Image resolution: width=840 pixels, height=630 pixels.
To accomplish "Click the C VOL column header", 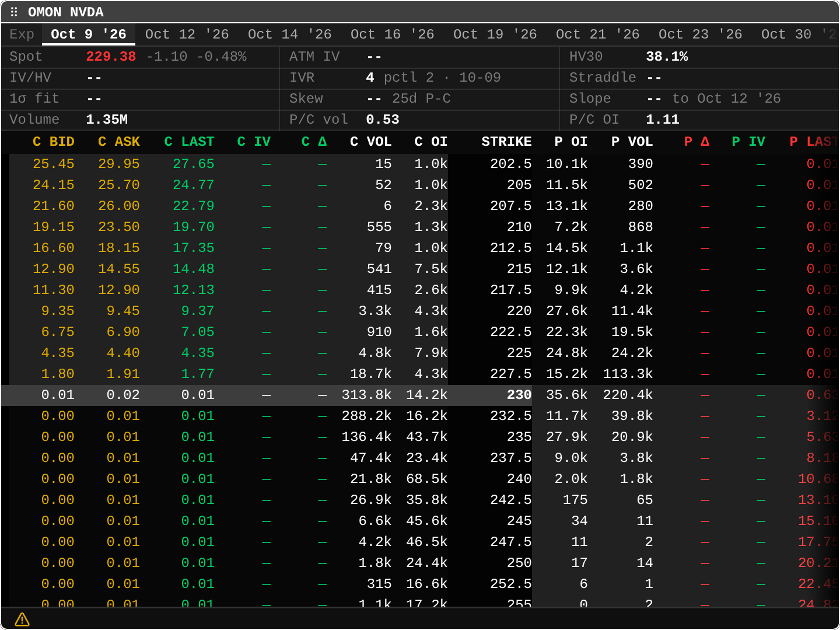I will (x=370, y=142).
